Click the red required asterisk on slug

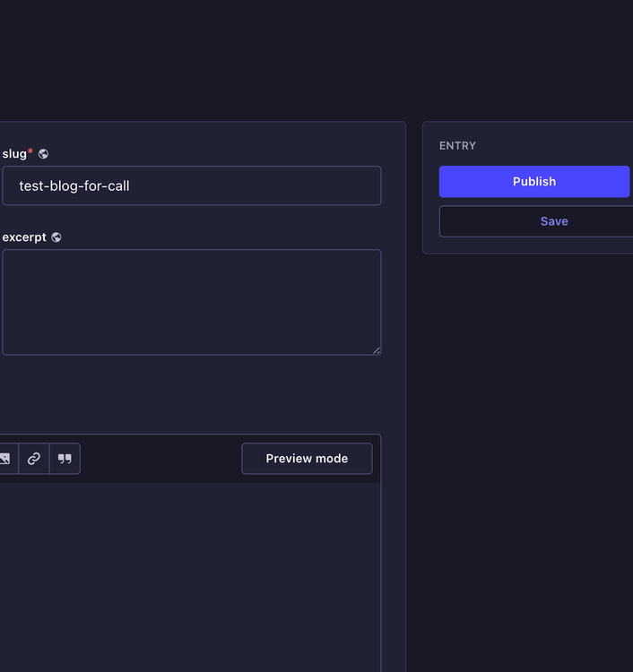[30, 152]
